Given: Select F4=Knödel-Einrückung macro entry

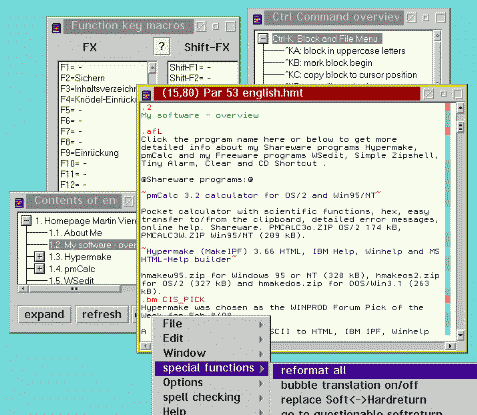Looking at the screenshot, I should [x=98, y=99].
